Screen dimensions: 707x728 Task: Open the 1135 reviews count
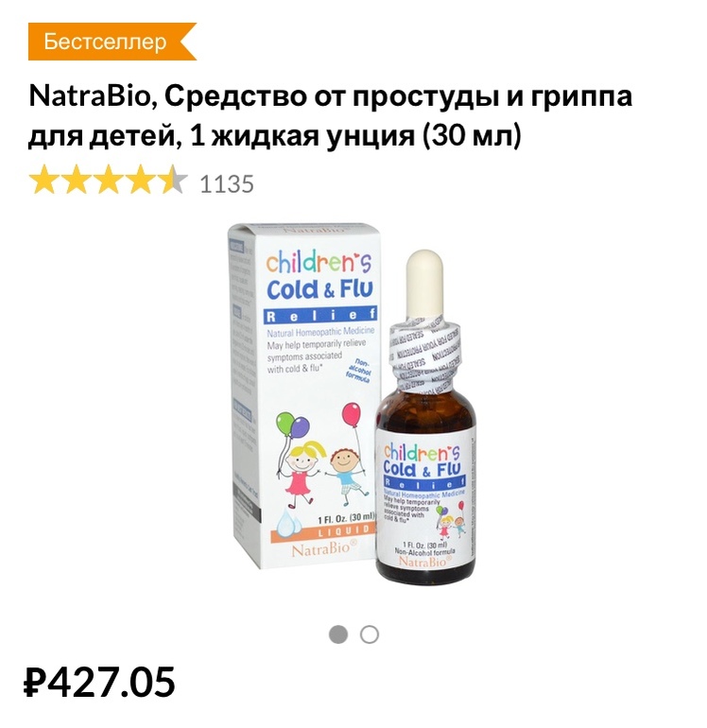(x=227, y=183)
